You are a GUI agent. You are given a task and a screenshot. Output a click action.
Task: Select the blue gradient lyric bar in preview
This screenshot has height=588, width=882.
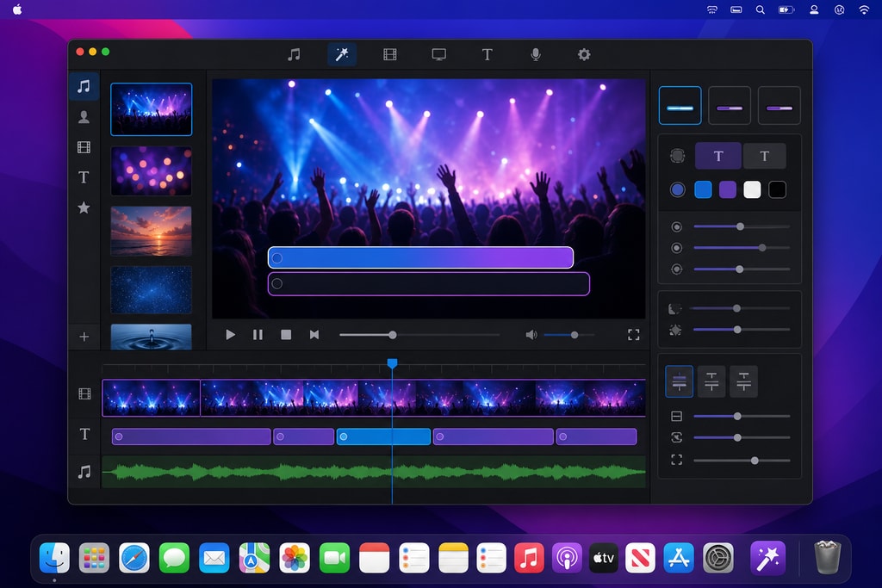pyautogui.click(x=420, y=258)
